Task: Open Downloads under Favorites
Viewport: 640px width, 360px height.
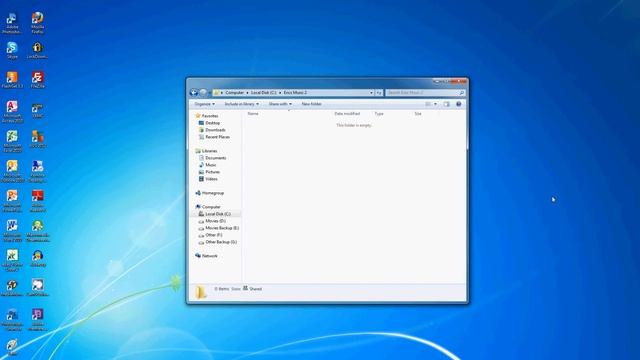Action: [x=212, y=130]
